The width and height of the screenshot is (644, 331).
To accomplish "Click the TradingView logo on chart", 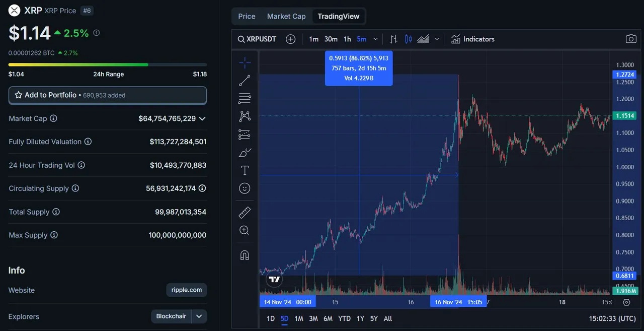I will point(274,279).
